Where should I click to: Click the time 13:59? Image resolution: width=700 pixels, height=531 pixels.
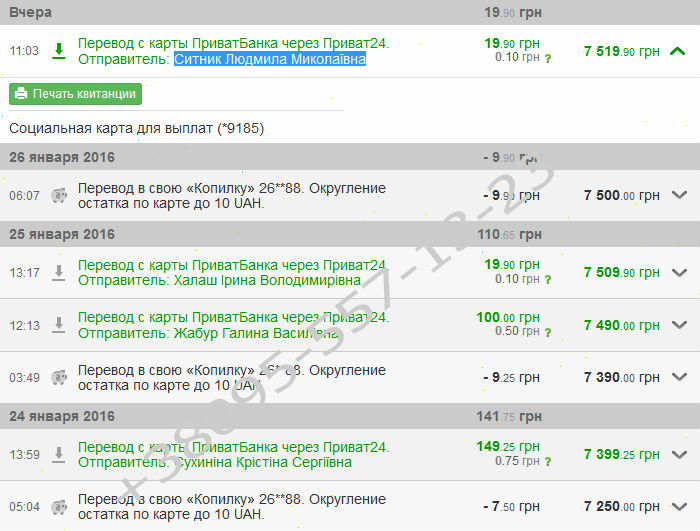24,455
